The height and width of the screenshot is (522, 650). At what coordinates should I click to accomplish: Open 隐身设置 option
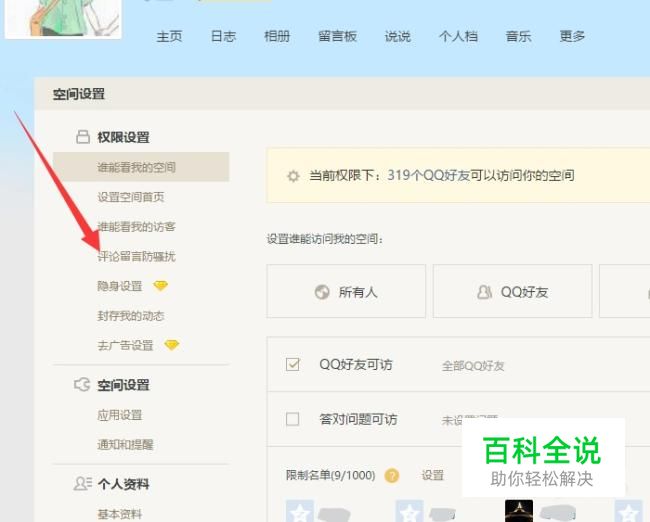click(x=119, y=286)
